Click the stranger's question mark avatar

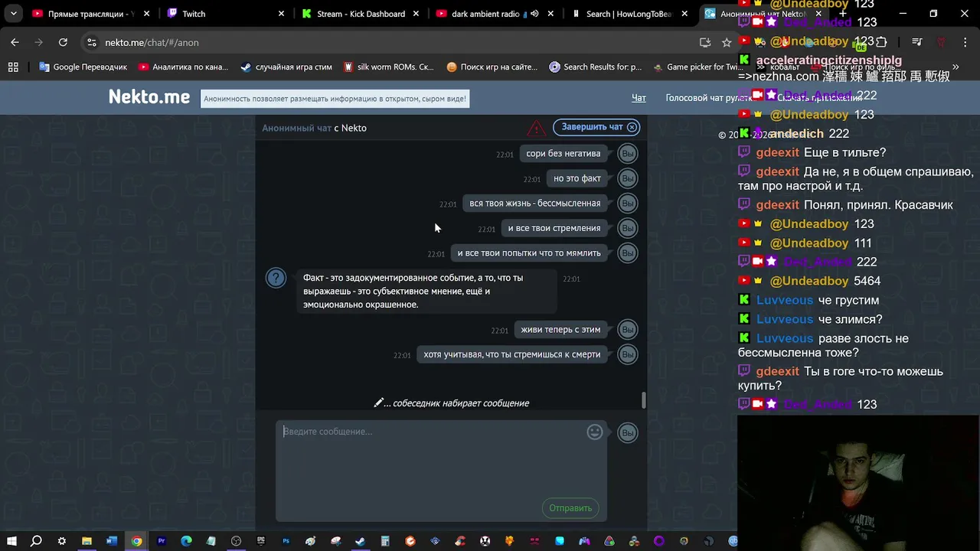tap(276, 278)
